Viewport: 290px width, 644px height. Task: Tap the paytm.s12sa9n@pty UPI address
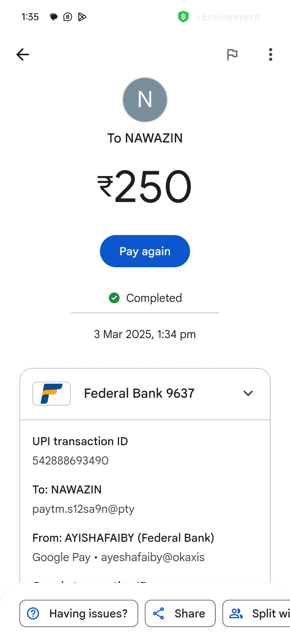click(x=83, y=509)
